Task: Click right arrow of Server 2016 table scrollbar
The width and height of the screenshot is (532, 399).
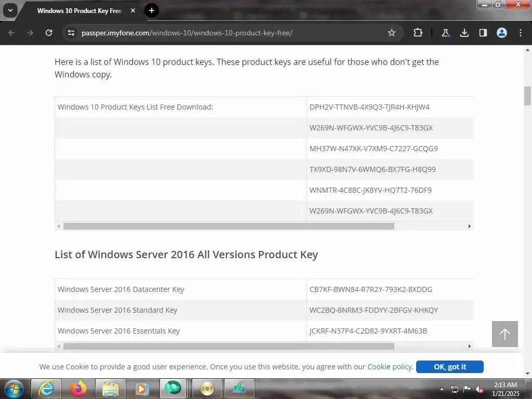Action: coord(470,347)
